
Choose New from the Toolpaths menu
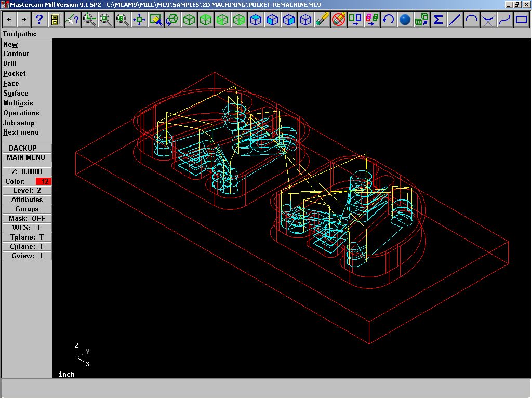point(10,45)
